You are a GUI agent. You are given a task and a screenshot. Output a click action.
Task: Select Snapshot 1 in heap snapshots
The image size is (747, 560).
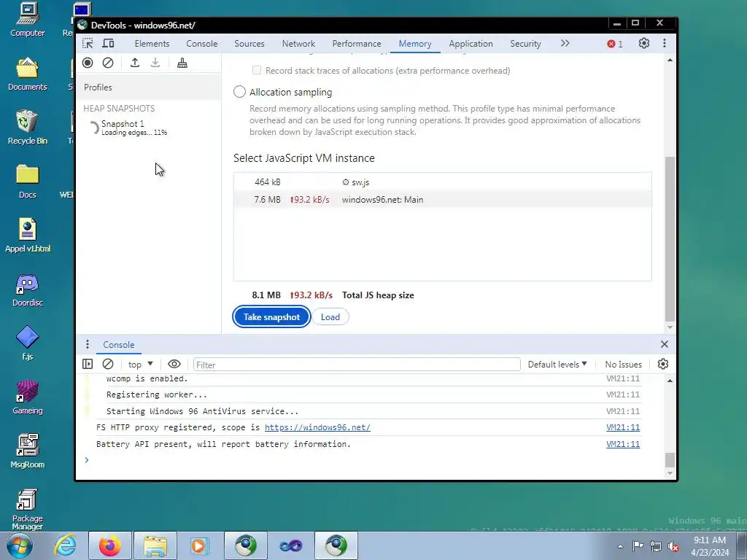pos(149,128)
